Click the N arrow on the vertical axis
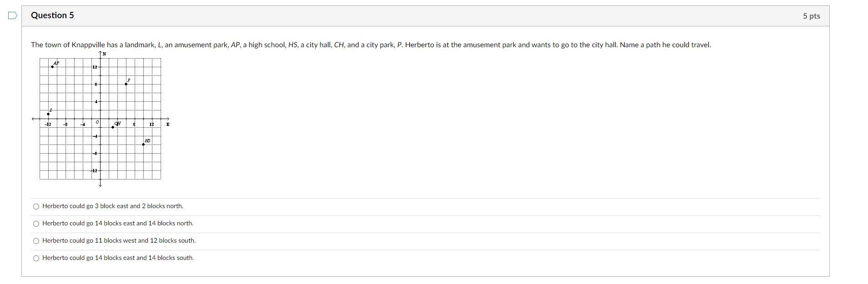Screen dimensions: 868x284 [x=101, y=54]
